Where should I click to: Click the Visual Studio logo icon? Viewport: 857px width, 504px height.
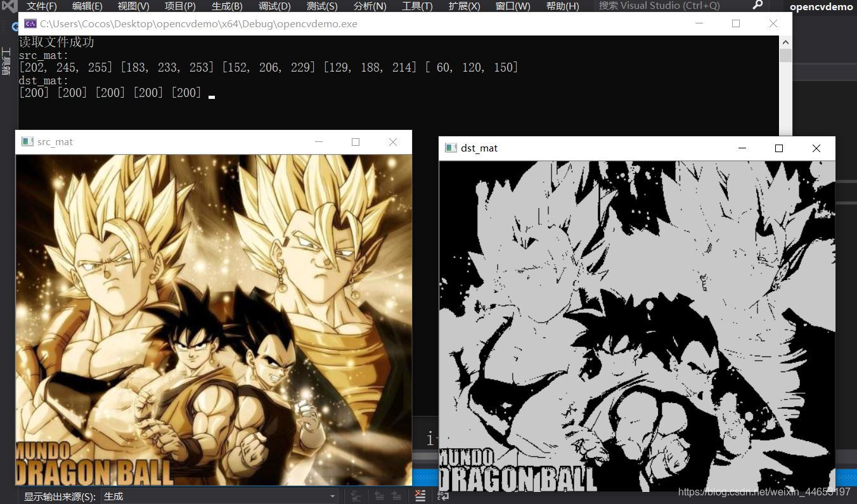point(10,6)
